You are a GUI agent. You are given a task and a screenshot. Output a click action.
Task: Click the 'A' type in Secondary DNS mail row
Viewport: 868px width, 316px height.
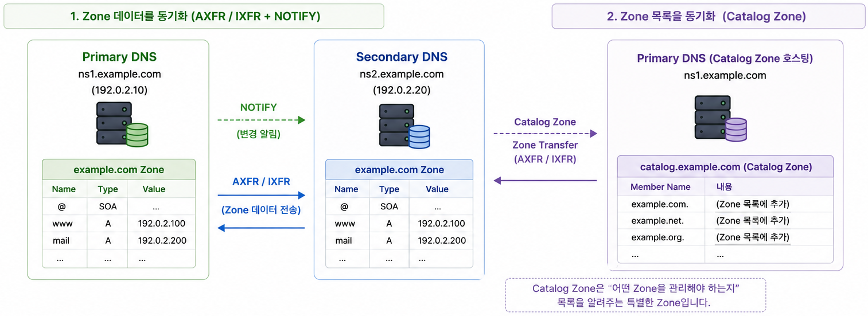(x=389, y=240)
